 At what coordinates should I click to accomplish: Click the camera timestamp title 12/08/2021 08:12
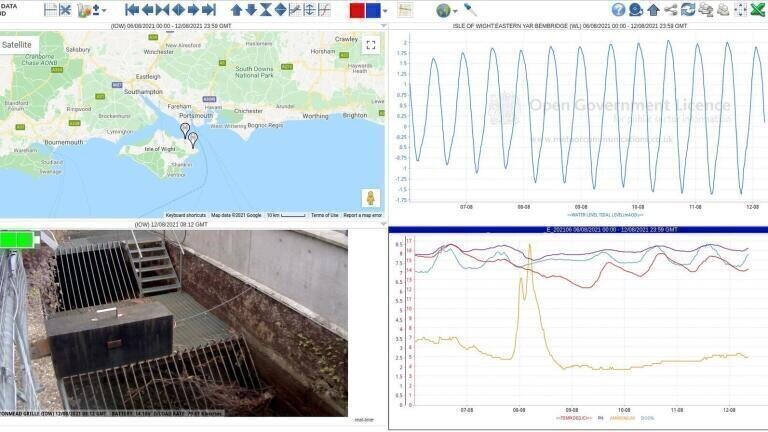click(x=171, y=224)
